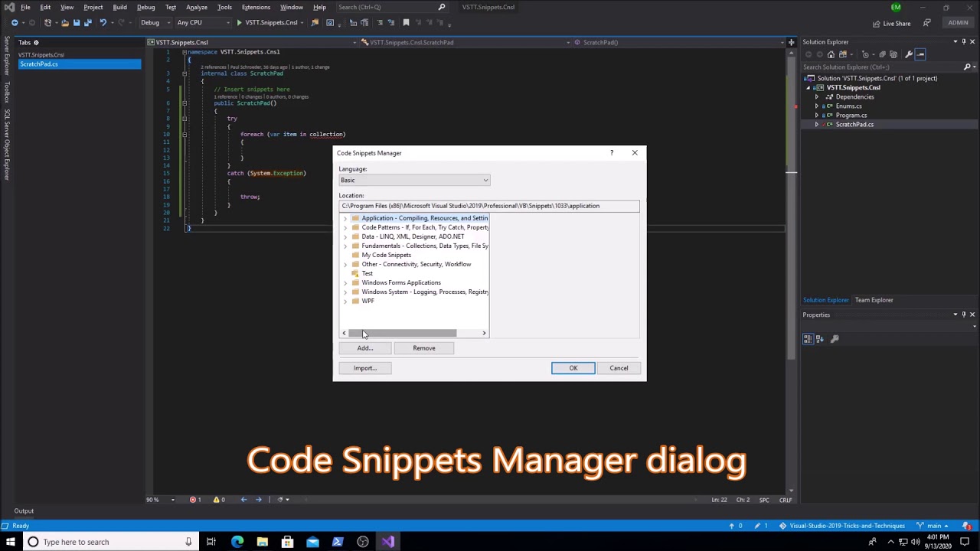
Task: Click the Navigate Backward toolbar icon
Action: [x=15, y=23]
